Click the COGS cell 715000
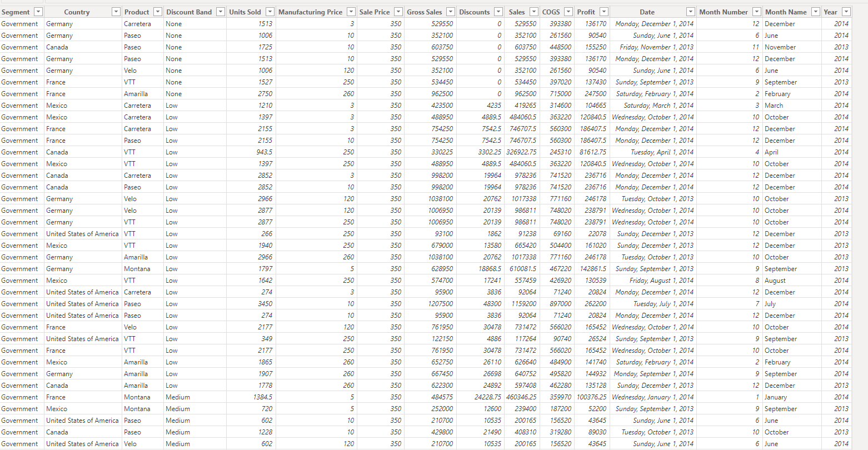The width and height of the screenshot is (868, 450). (x=560, y=94)
